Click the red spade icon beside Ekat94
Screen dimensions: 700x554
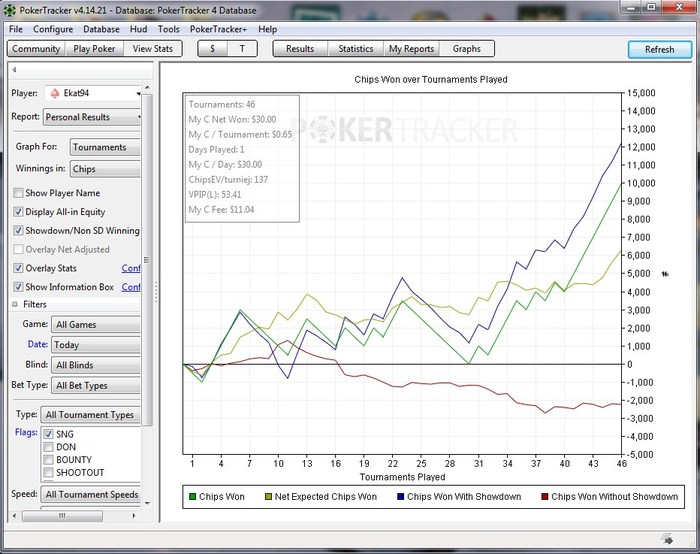pyautogui.click(x=54, y=93)
